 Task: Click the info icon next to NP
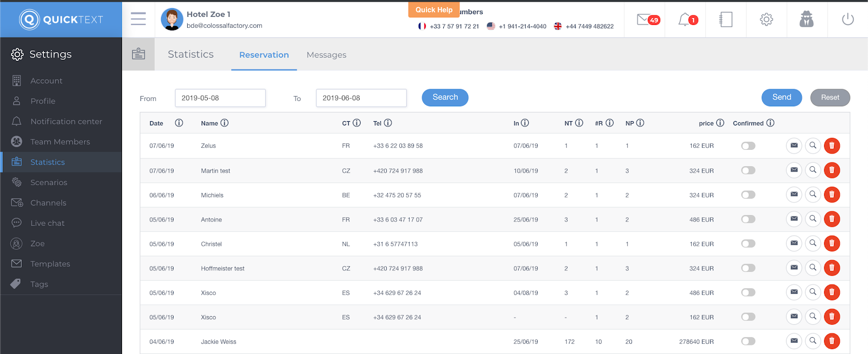point(640,123)
